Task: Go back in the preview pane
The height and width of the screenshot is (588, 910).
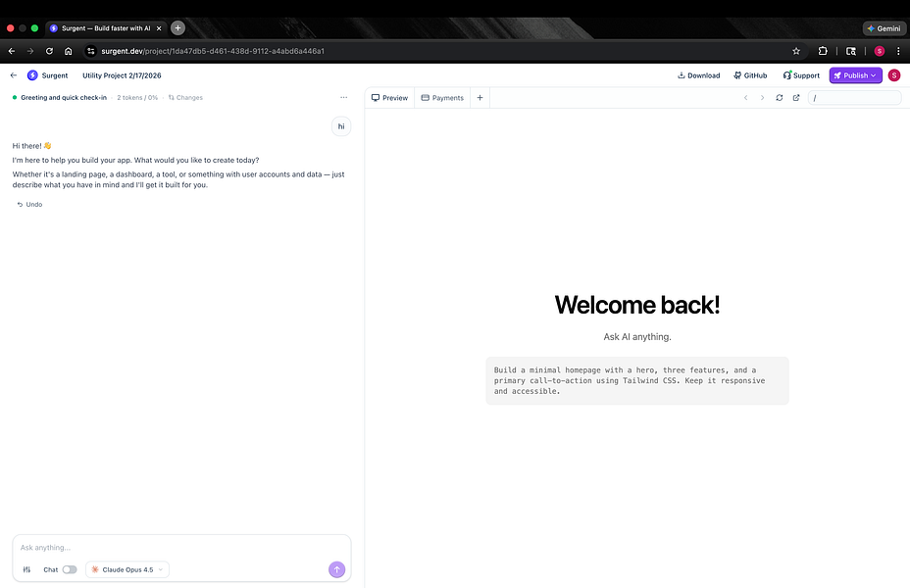Action: [746, 97]
